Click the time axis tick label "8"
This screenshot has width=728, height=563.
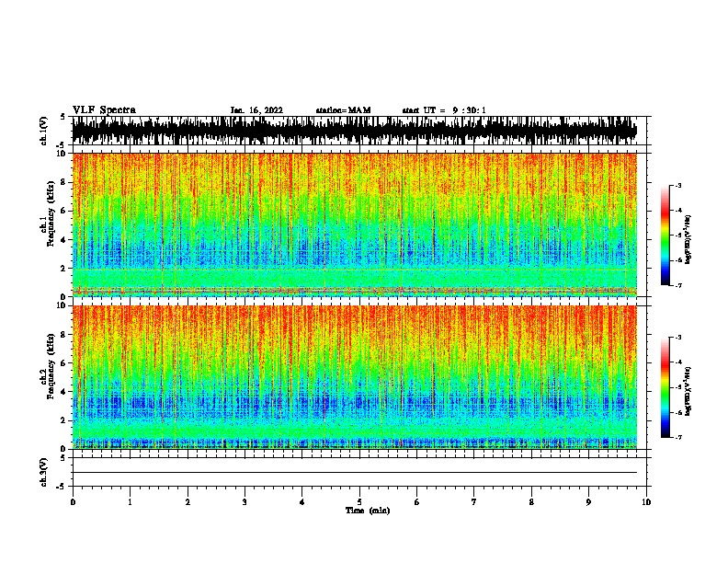531,502
